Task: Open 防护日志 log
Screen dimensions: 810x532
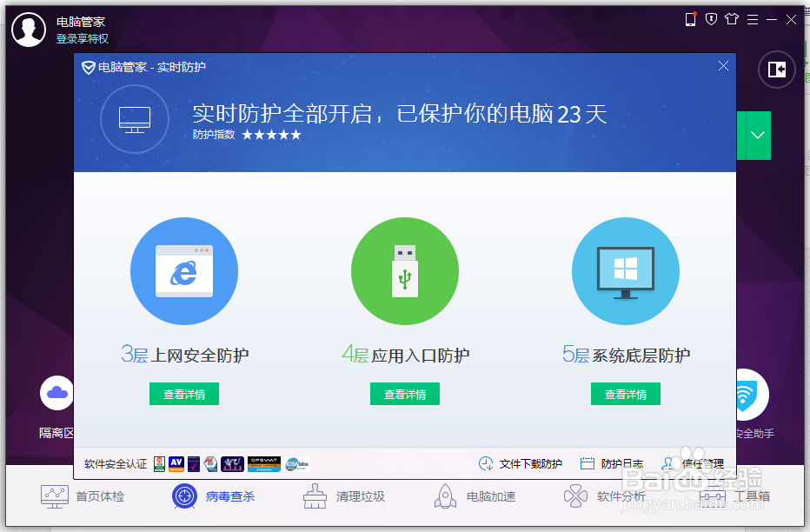Action: pyautogui.click(x=612, y=464)
